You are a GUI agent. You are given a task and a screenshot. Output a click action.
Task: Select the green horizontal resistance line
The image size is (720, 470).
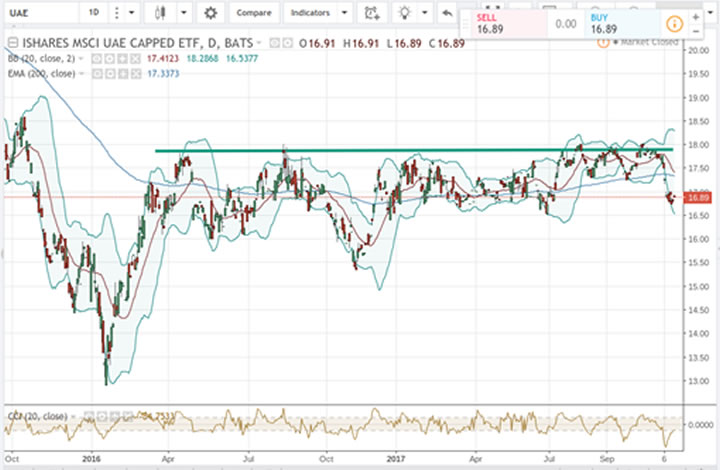pos(413,150)
